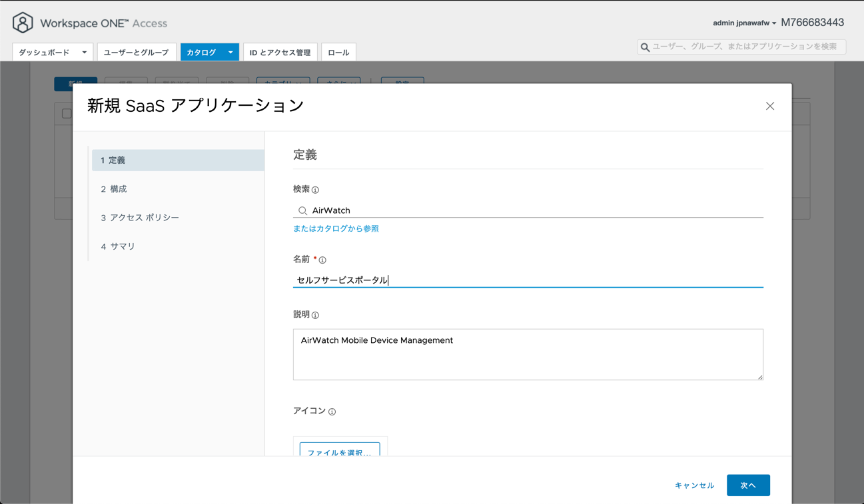The image size is (864, 504).
Task: Expand the admin jpnawafw user menu
Action: coord(744,23)
